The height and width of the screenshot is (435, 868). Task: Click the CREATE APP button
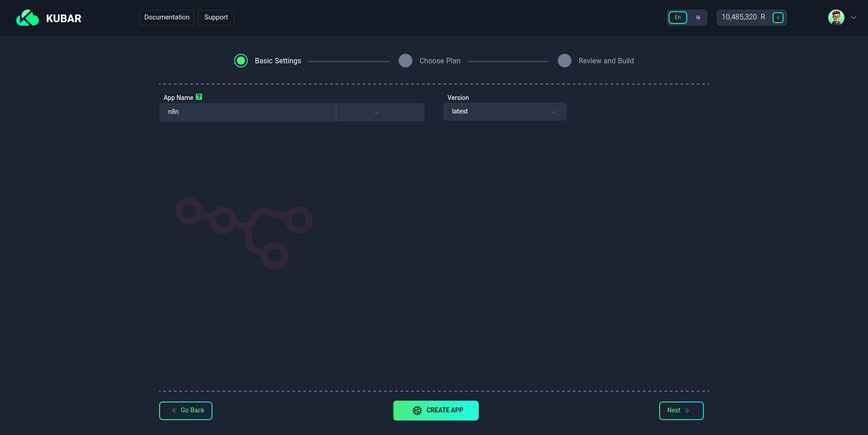click(x=436, y=411)
